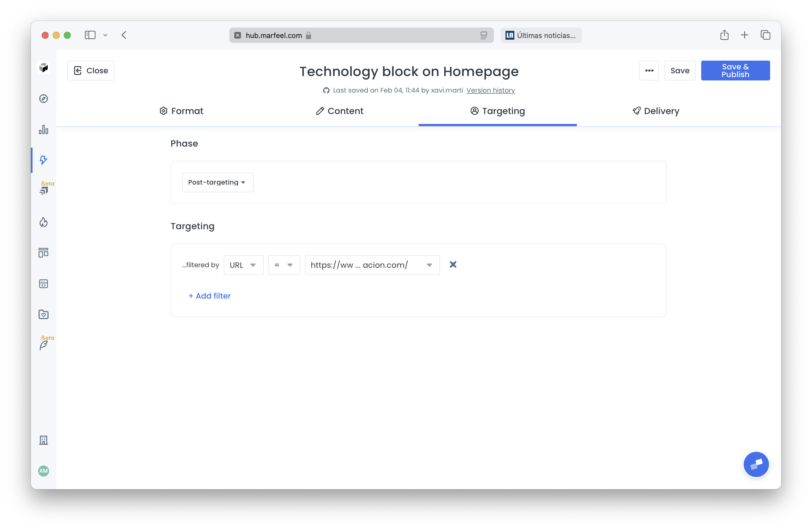
Task: Switch to the Delivery tab
Action: coord(655,111)
